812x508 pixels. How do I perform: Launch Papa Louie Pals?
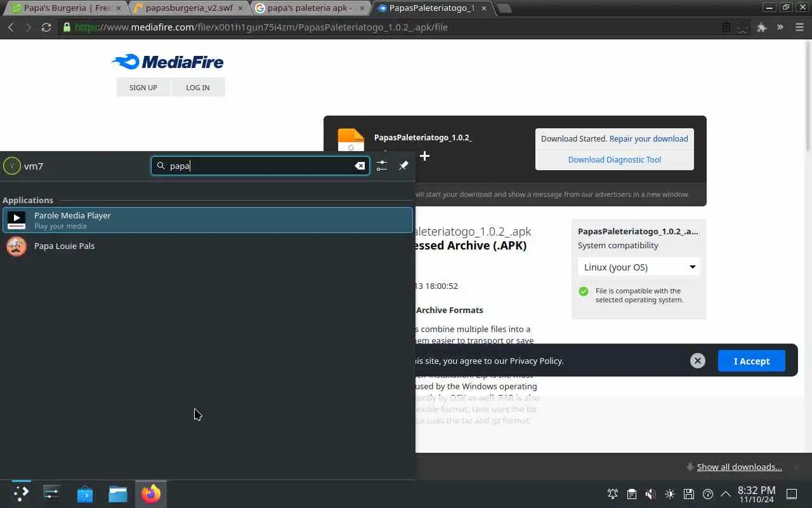point(207,246)
